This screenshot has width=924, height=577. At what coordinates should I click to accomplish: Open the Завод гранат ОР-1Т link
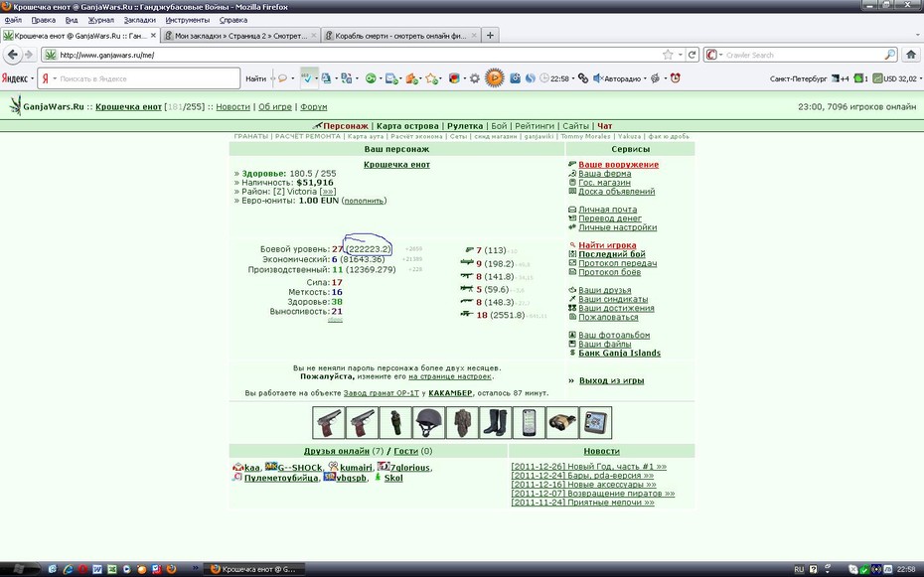(382, 393)
